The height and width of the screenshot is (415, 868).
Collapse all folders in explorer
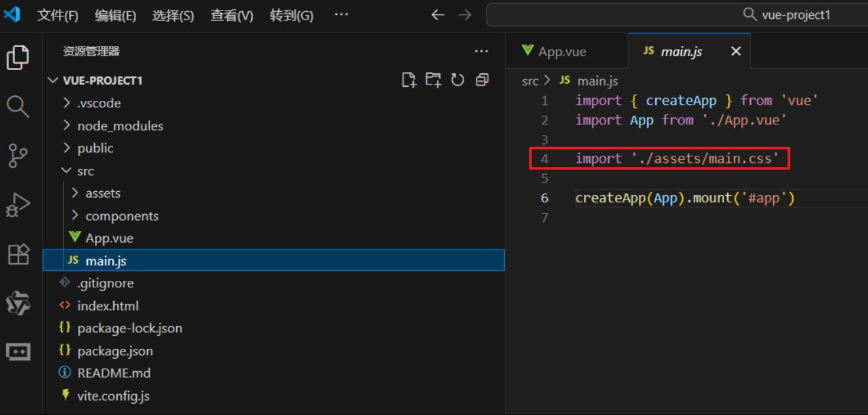(x=482, y=80)
